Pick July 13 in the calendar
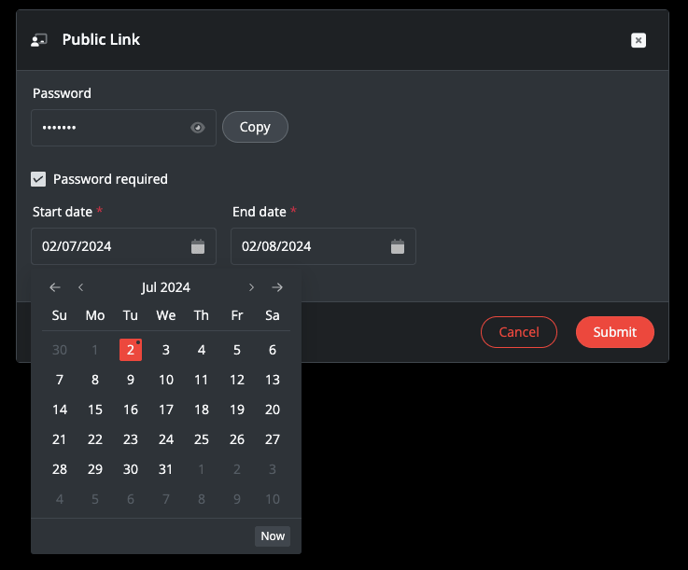Screen dimensions: 688x570 click(272, 380)
